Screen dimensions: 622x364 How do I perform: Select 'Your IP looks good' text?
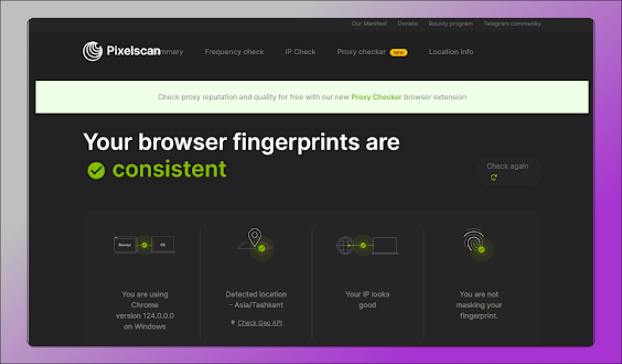367,300
